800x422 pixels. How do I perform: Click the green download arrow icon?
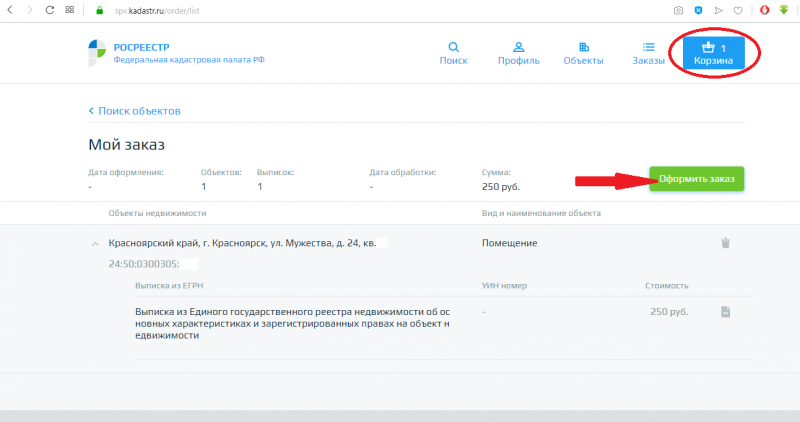coord(785,10)
